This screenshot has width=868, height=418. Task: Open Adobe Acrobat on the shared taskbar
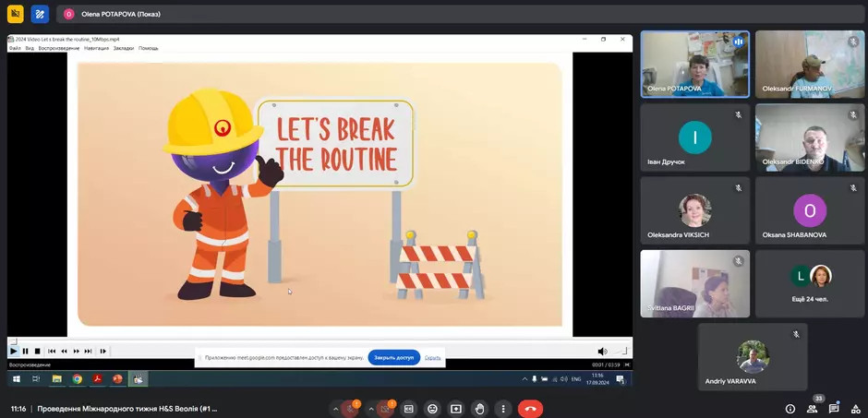(98, 378)
